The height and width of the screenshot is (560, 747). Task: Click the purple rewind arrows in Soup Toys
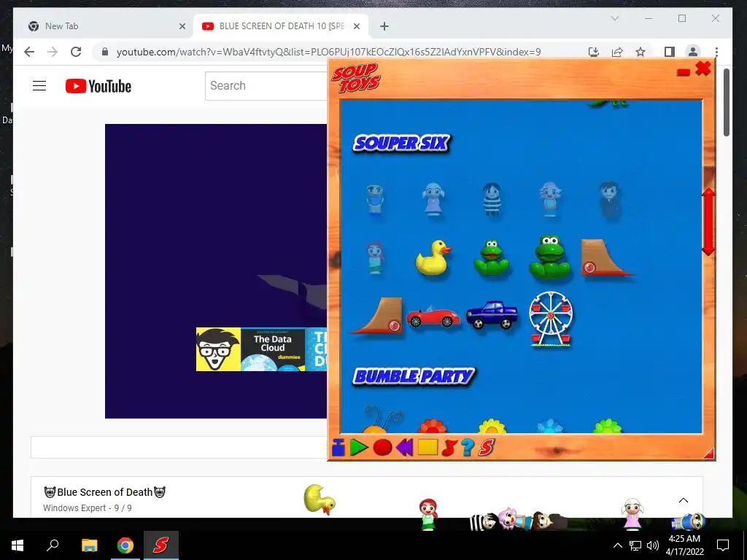point(404,448)
